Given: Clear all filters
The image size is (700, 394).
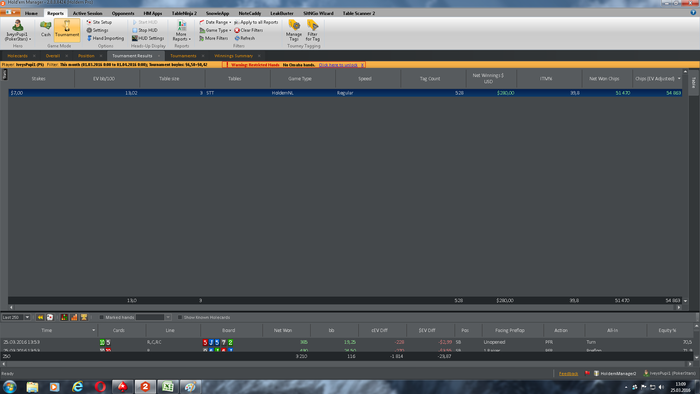Looking at the screenshot, I should (x=249, y=30).
